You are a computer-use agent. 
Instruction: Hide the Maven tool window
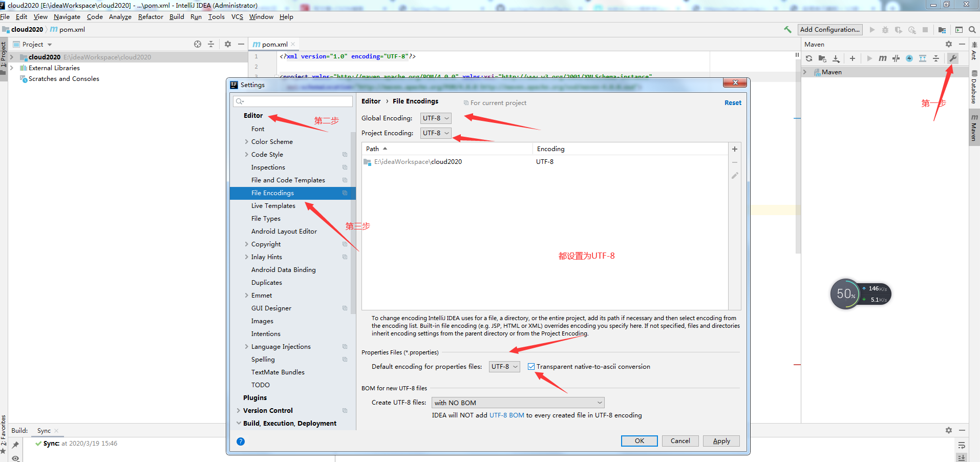pos(962,44)
